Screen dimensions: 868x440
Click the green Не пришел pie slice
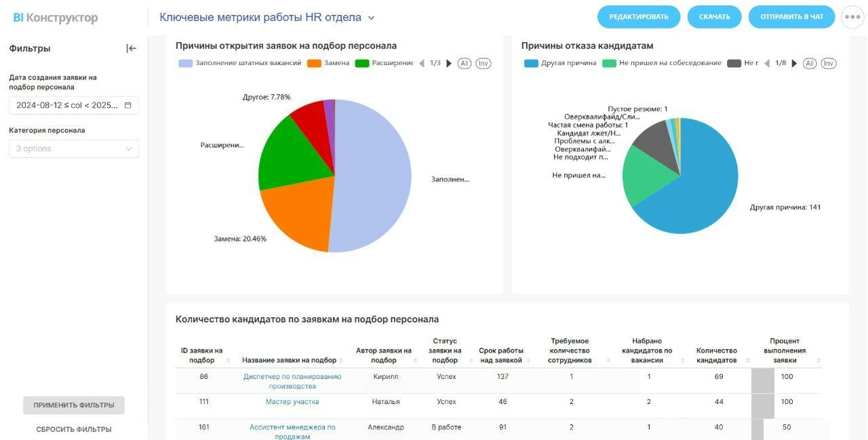tap(644, 173)
